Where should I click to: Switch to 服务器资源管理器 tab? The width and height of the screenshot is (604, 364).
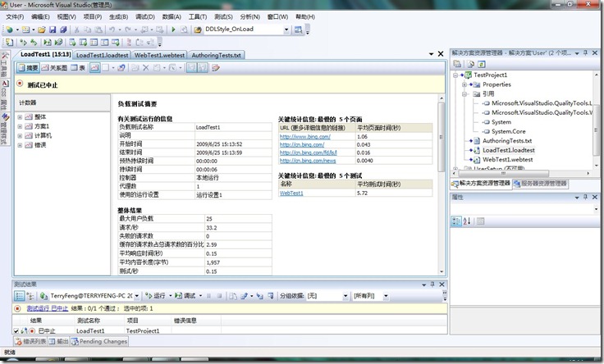click(540, 184)
